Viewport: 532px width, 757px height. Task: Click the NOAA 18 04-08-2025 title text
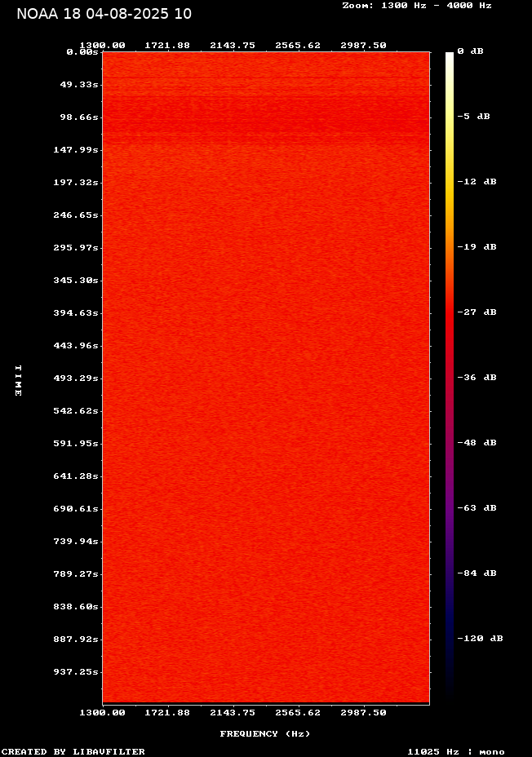(x=104, y=14)
